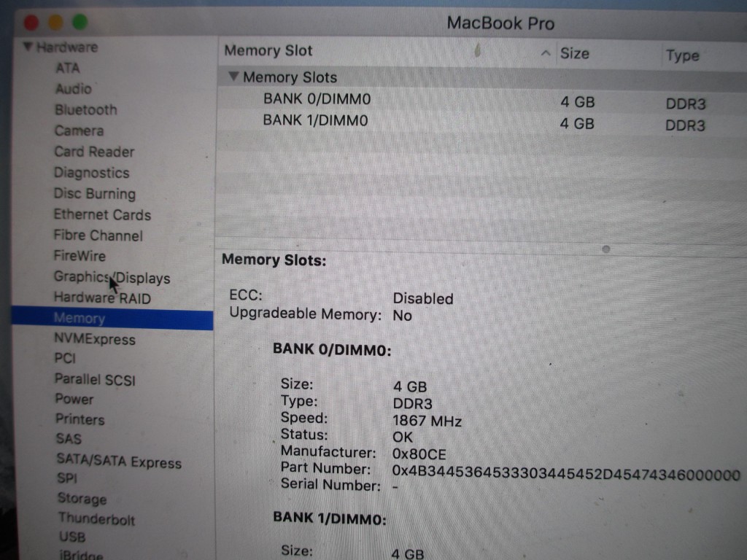Open Hardware RAID section
The image size is (747, 560).
pos(102,298)
